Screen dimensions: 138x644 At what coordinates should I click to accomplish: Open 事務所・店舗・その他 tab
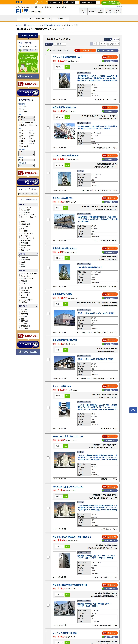pyautogui.click(x=43, y=18)
